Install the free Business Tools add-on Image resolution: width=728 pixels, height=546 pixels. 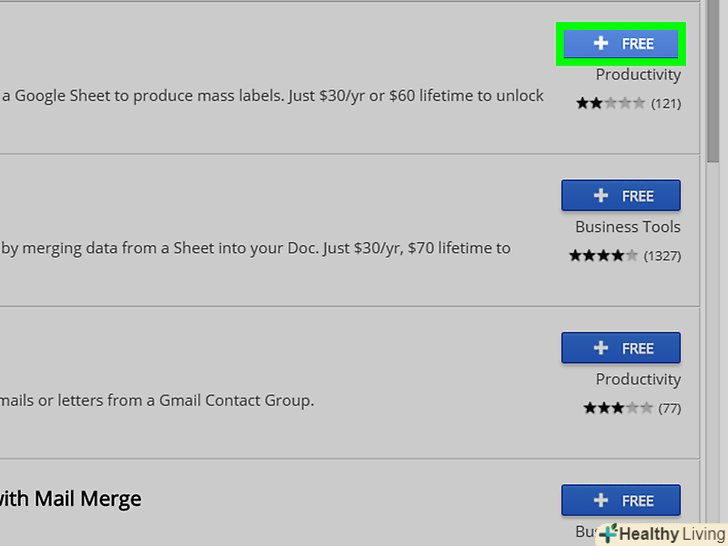[621, 196]
